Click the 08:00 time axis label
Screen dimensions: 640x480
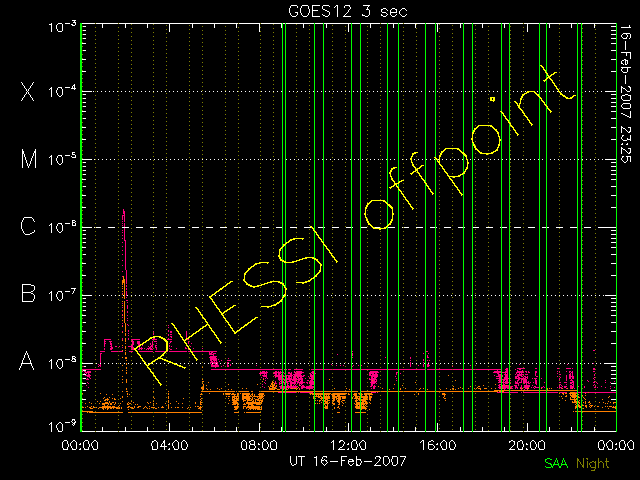(259, 444)
